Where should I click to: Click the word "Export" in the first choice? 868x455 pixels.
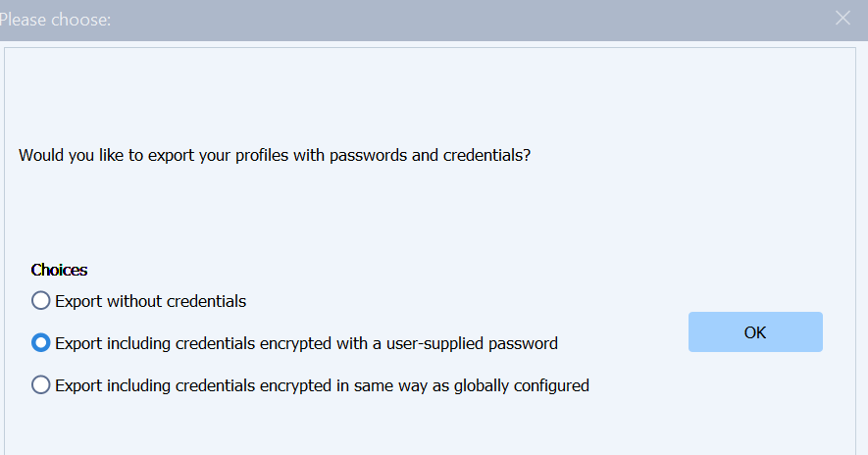[79, 301]
